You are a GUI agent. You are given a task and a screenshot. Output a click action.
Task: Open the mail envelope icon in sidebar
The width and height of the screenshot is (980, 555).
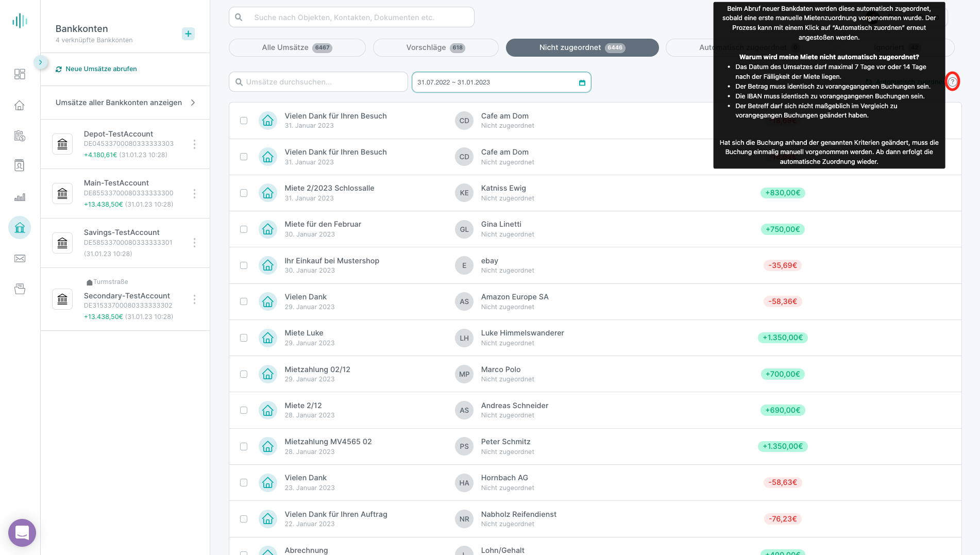[20, 259]
